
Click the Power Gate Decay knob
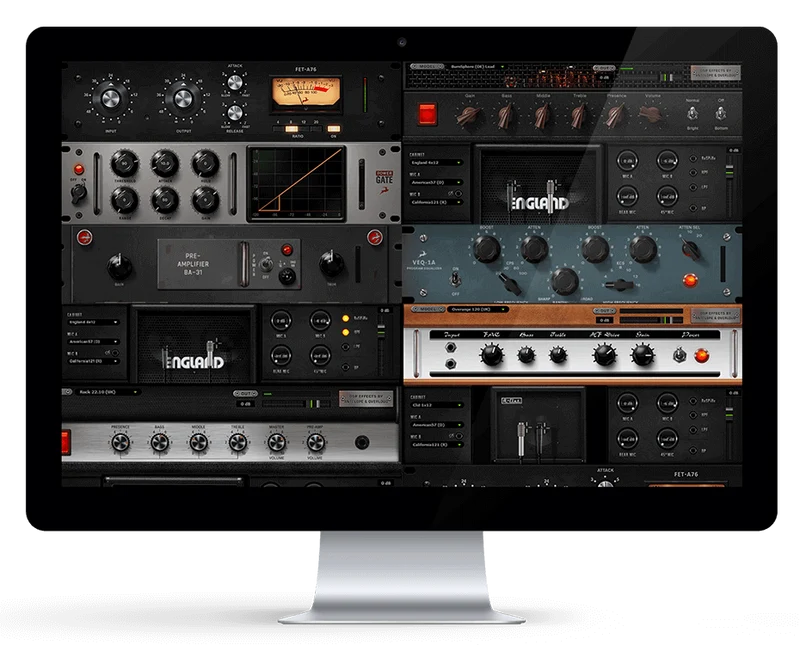[164, 200]
